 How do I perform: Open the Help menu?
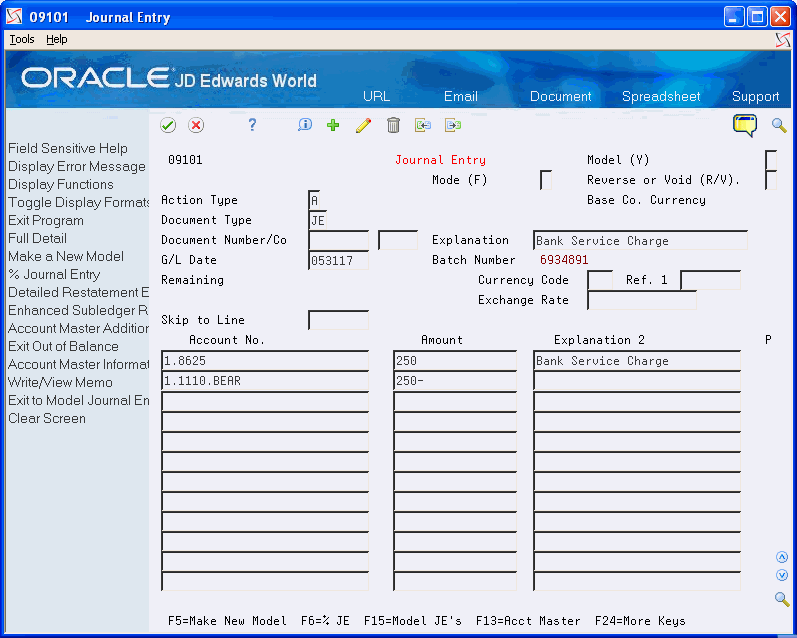(x=56, y=39)
